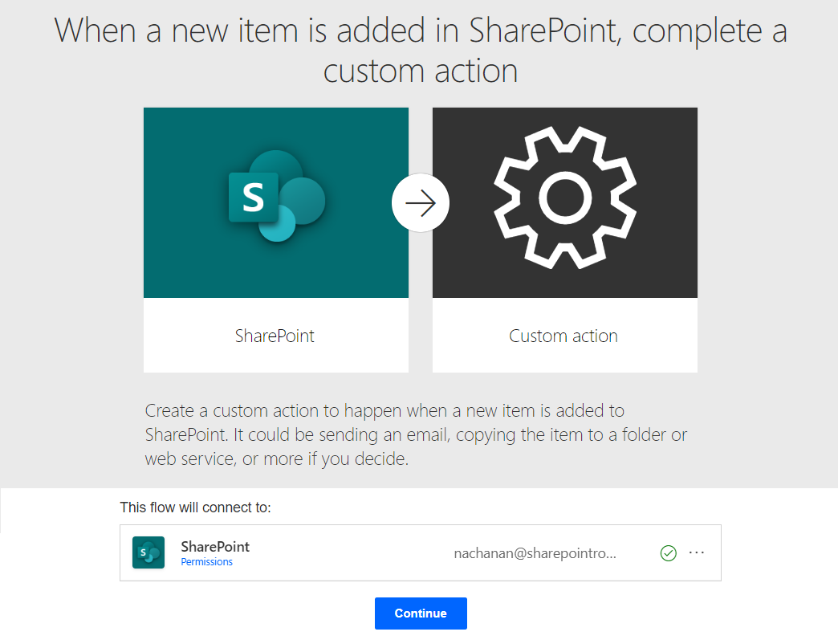Click the description line starting "Create a custom action"
838x644 pixels.
click(384, 411)
